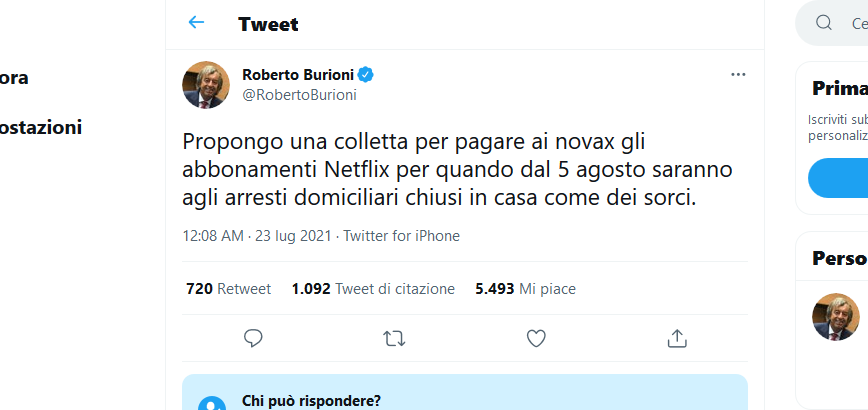Click the back arrow icon
This screenshot has height=410, width=868.
pyautogui.click(x=196, y=23)
